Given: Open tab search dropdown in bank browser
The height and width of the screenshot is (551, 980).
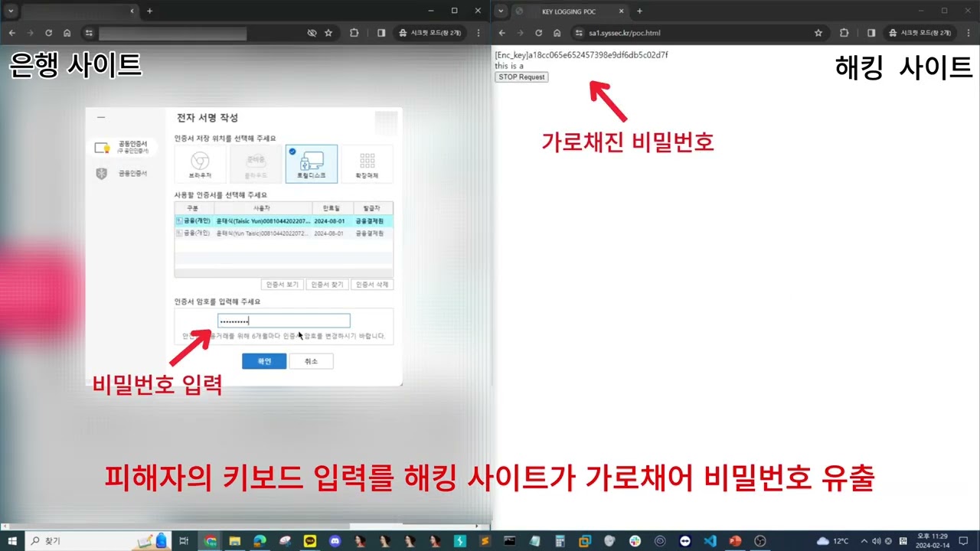Looking at the screenshot, I should tap(11, 11).
